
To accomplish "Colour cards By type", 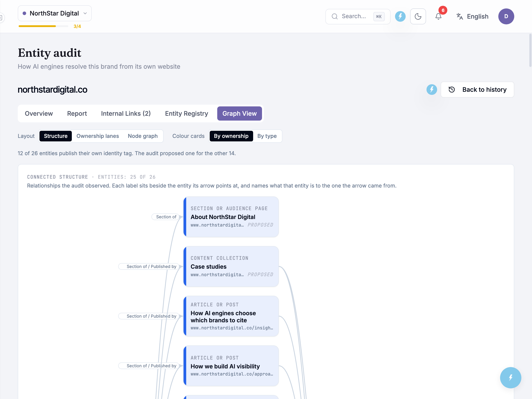I will coord(267,136).
